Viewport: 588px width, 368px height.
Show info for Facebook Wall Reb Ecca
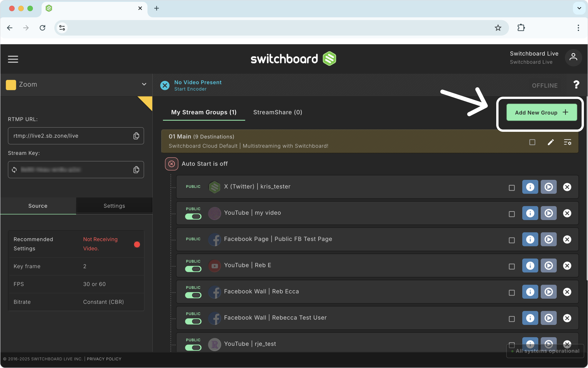[530, 292]
